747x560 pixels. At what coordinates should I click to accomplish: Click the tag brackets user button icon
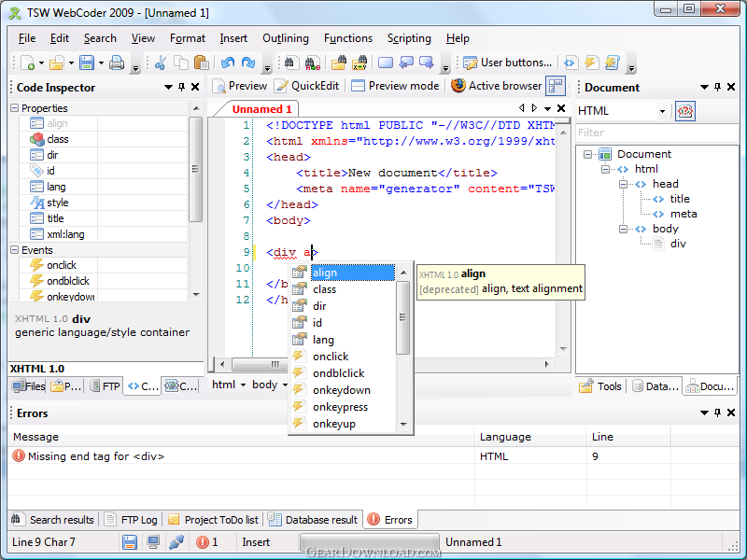point(571,63)
